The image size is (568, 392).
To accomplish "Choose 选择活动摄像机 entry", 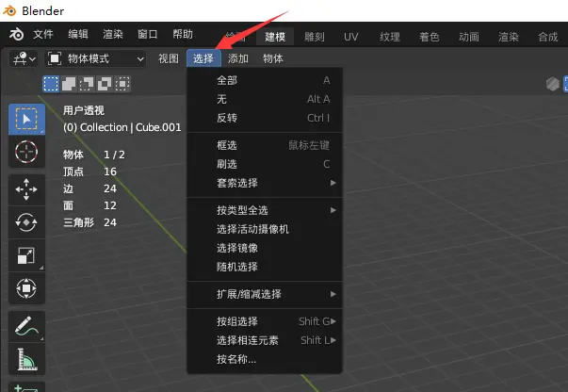I will tap(265, 229).
